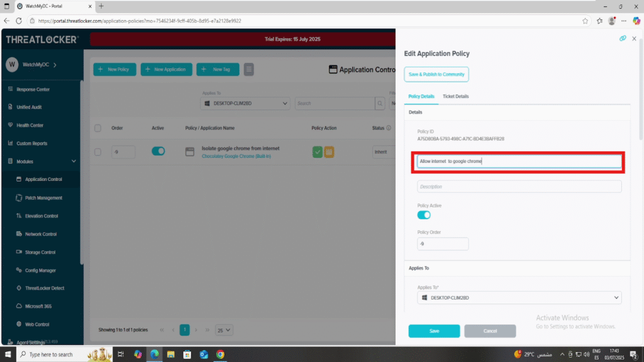
Task: Click the Save button
Action: [x=434, y=331]
